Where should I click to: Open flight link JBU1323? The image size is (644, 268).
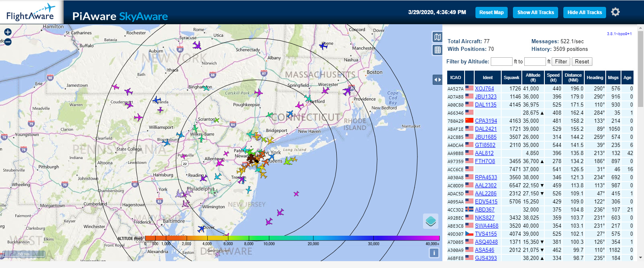click(x=486, y=96)
